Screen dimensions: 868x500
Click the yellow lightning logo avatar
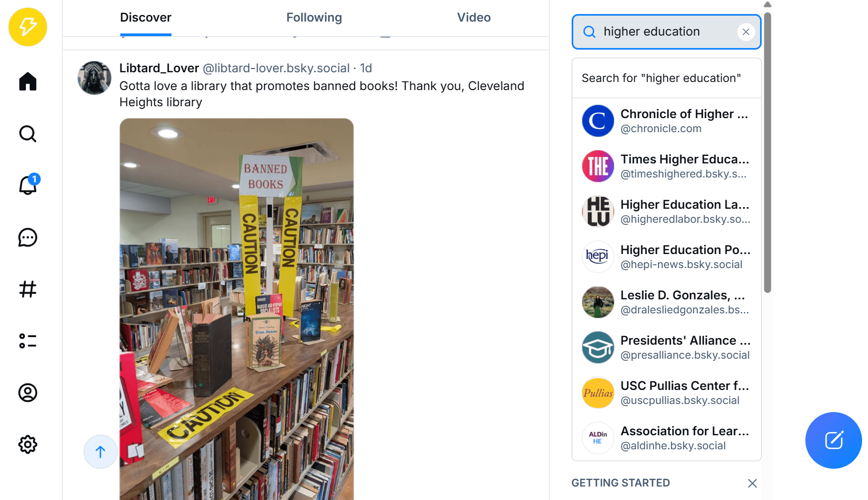pos(28,27)
